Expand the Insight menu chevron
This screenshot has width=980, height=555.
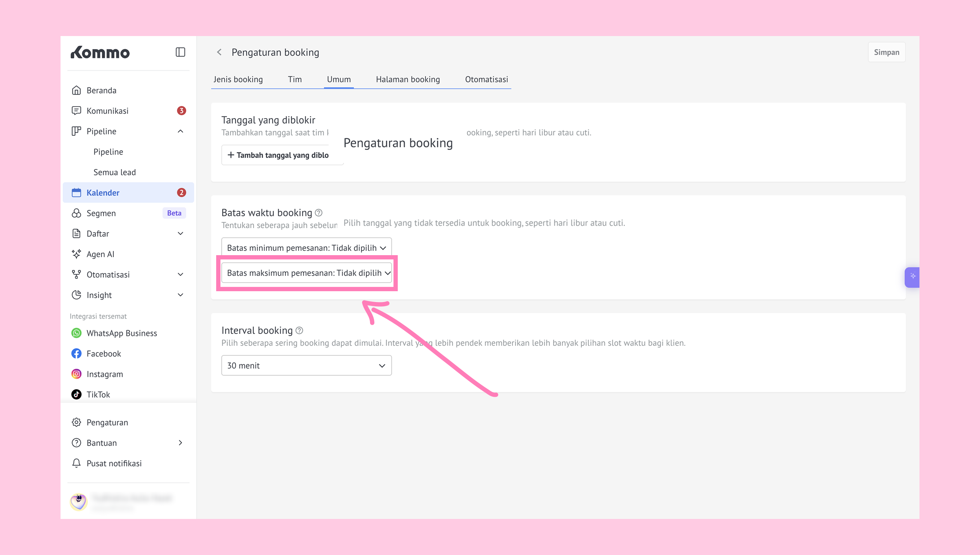tap(181, 295)
